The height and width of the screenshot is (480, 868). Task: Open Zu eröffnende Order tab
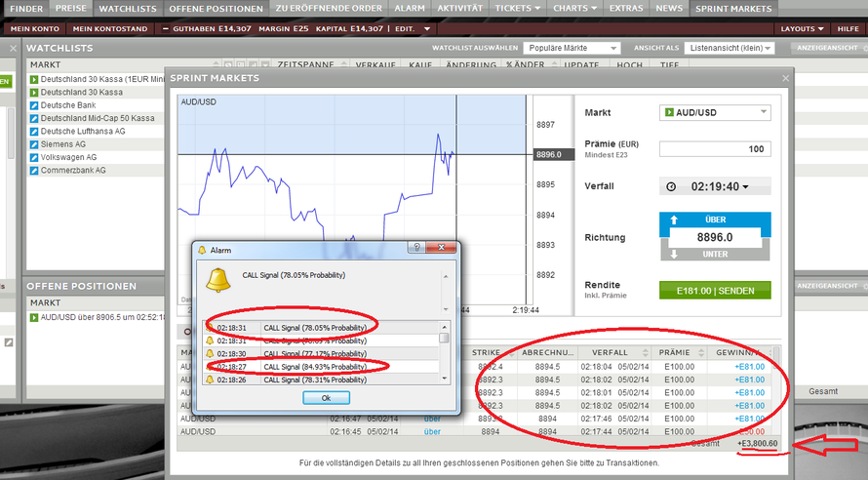coord(329,9)
